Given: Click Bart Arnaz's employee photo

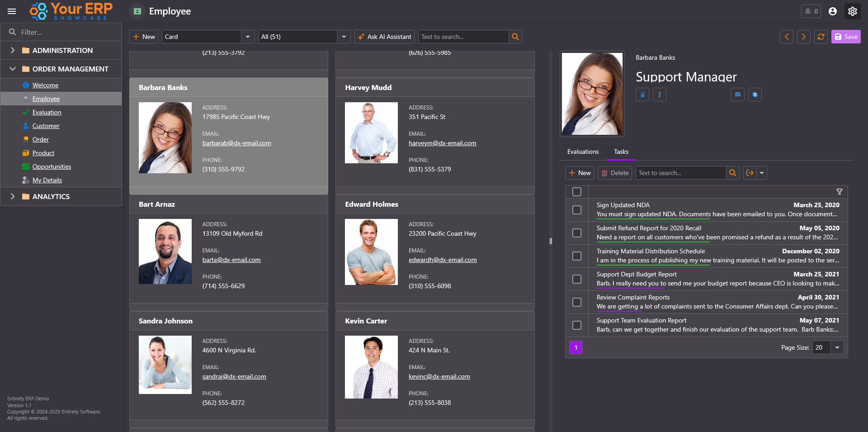Looking at the screenshot, I should [165, 252].
